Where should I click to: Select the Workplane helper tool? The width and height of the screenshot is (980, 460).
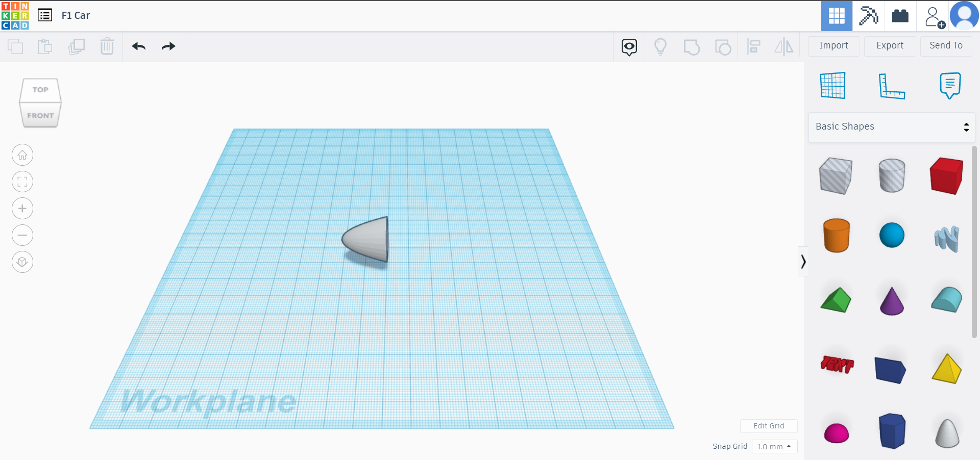point(833,85)
